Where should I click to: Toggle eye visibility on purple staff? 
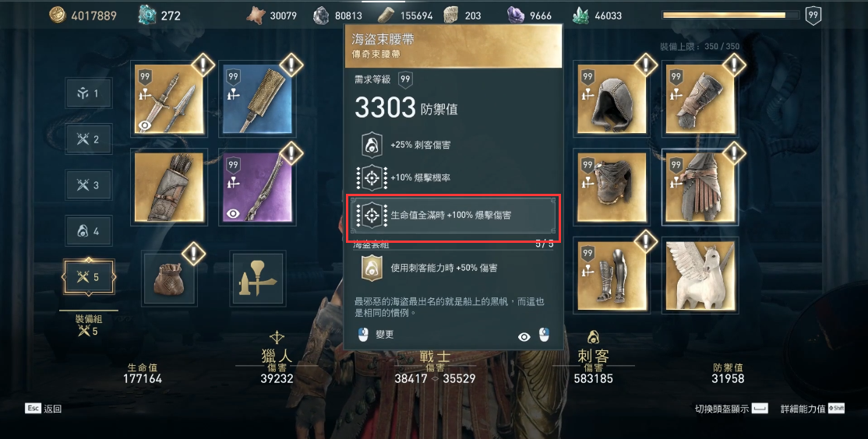click(233, 213)
